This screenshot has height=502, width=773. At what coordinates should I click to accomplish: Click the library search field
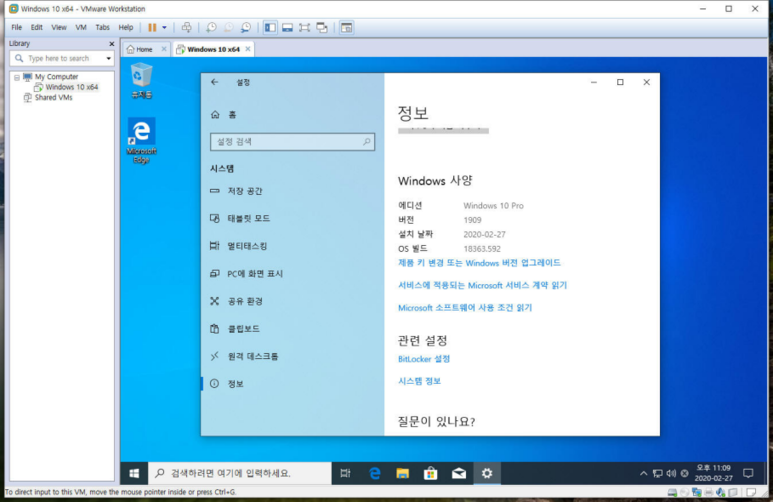[x=58, y=58]
